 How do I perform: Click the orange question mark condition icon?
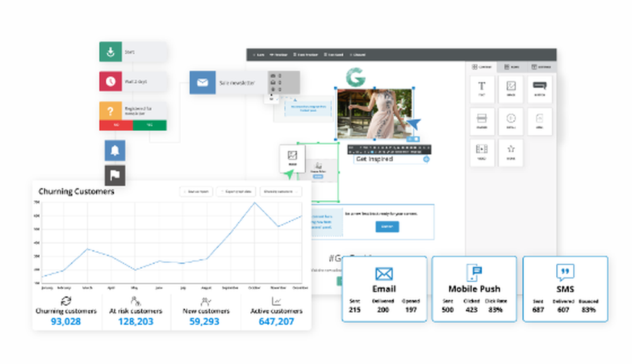[x=111, y=111]
